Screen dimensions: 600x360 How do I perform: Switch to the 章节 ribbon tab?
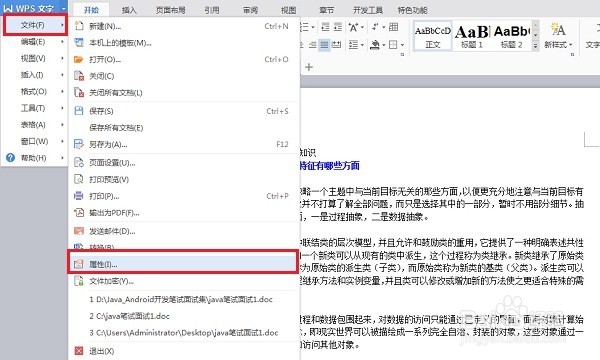tap(326, 10)
